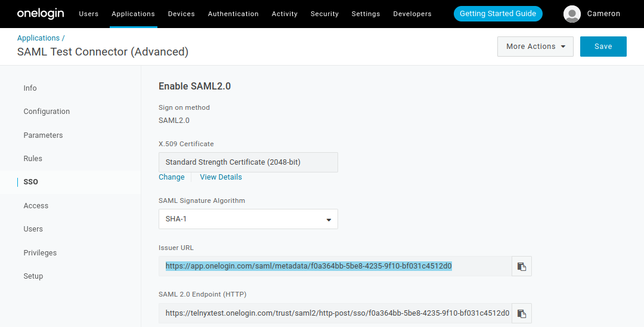Open the Devices top menu
The height and width of the screenshot is (327, 644).
[x=181, y=14]
